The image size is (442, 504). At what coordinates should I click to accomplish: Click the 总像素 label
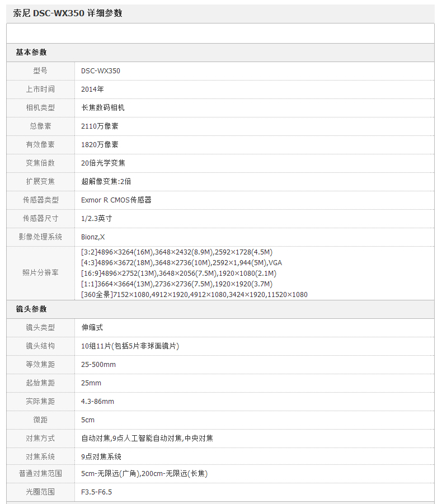[40, 126]
